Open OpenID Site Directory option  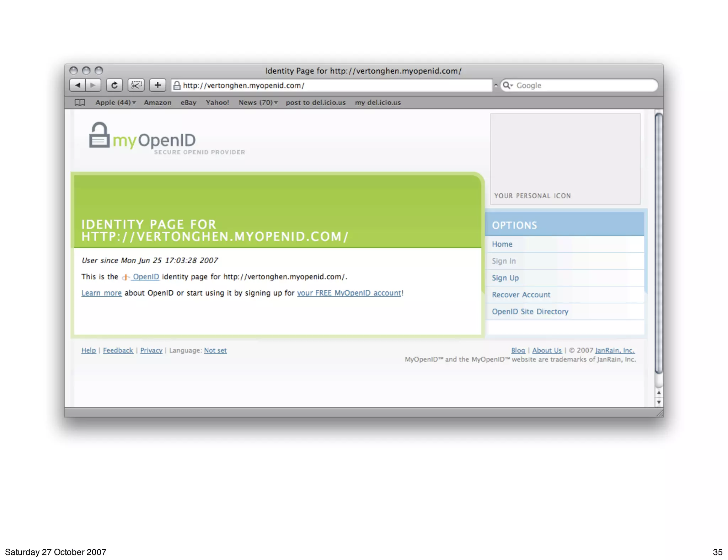pyautogui.click(x=564, y=312)
